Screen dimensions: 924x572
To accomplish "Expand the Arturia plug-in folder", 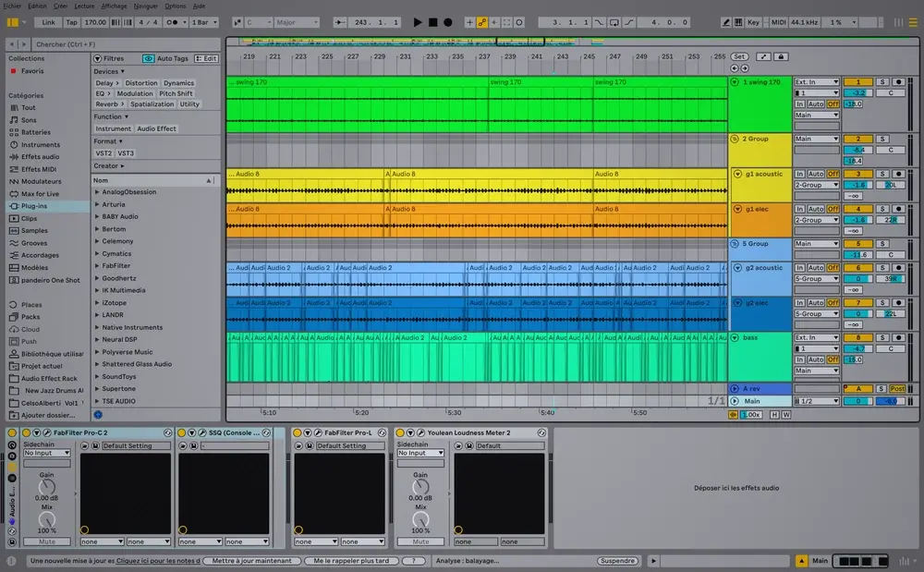I will tap(97, 204).
